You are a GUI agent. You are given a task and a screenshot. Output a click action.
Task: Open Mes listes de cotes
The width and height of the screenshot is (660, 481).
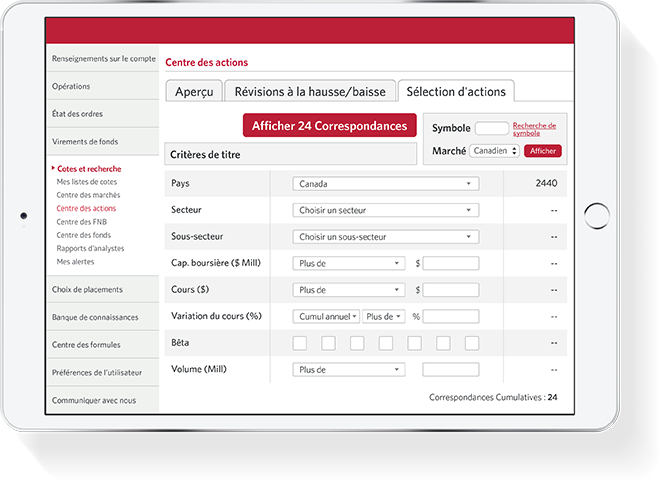point(87,182)
